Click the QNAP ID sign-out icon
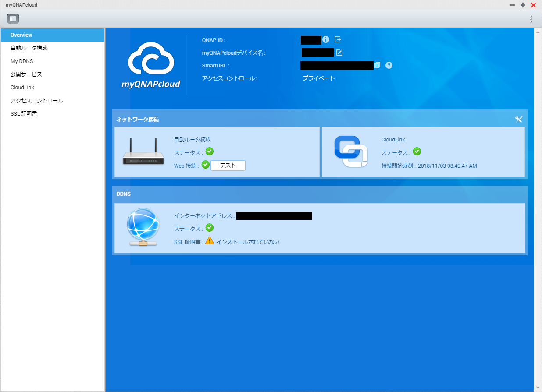The height and width of the screenshot is (392, 542). point(338,39)
